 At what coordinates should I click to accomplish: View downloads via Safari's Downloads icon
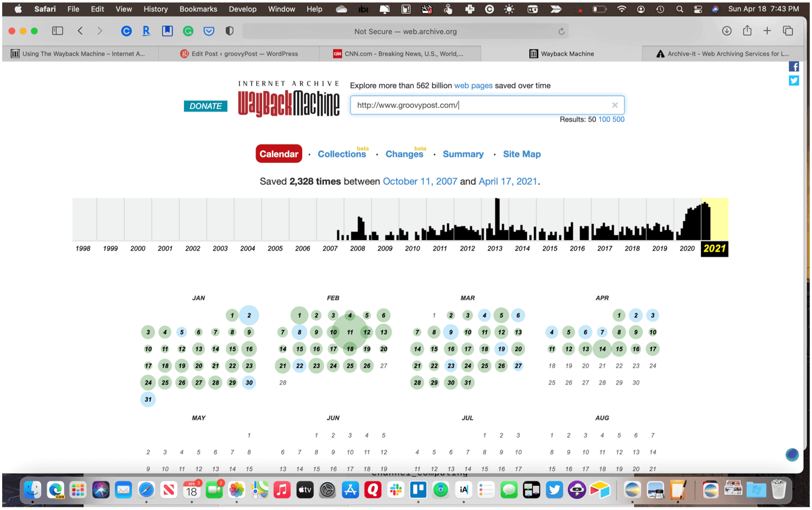[x=726, y=31]
